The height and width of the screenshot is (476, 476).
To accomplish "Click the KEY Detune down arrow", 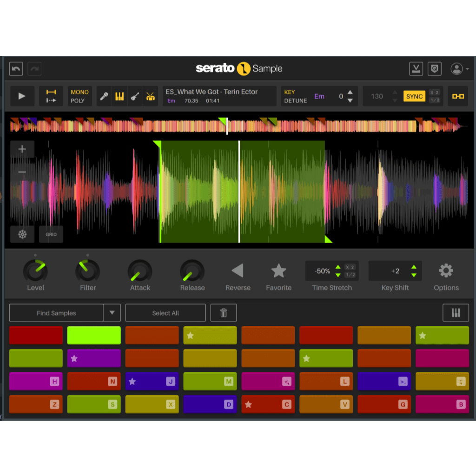I will 349,99.
